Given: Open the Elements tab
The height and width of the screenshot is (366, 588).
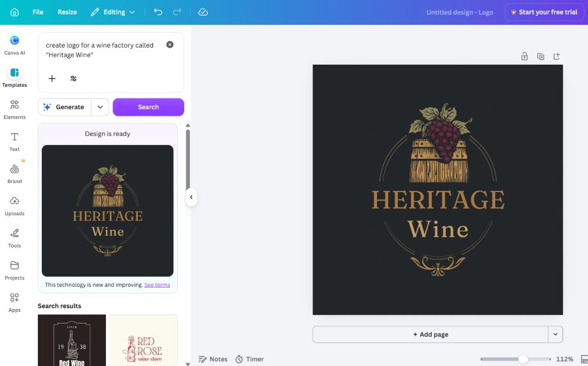Looking at the screenshot, I should tap(14, 109).
